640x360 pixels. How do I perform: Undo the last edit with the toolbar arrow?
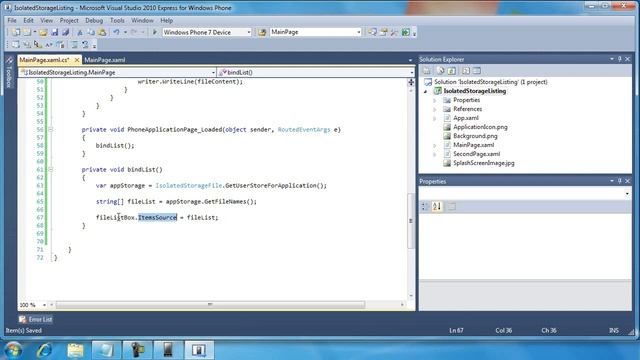pyautogui.click(x=116, y=32)
